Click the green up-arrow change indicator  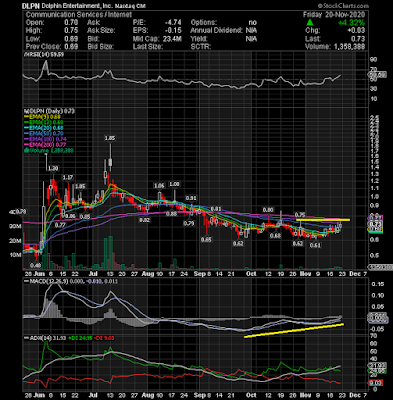(x=310, y=22)
